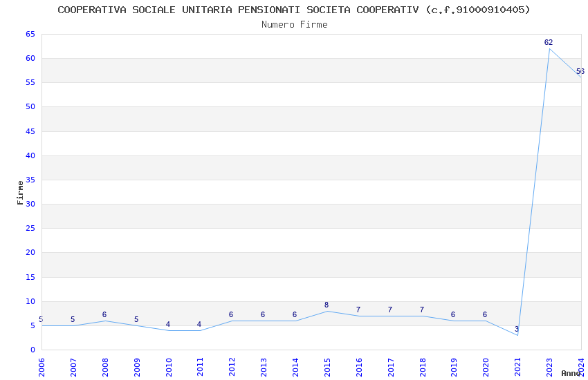Click the data value above year 2017
Image resolution: width=588 pixels, height=380 pixels.
coord(390,310)
